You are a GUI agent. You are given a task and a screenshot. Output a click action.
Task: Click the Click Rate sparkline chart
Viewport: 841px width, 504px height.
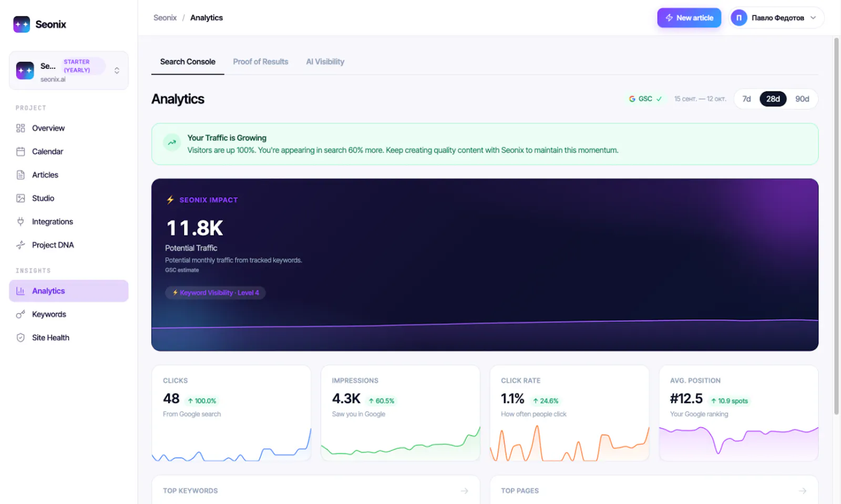coord(569,443)
